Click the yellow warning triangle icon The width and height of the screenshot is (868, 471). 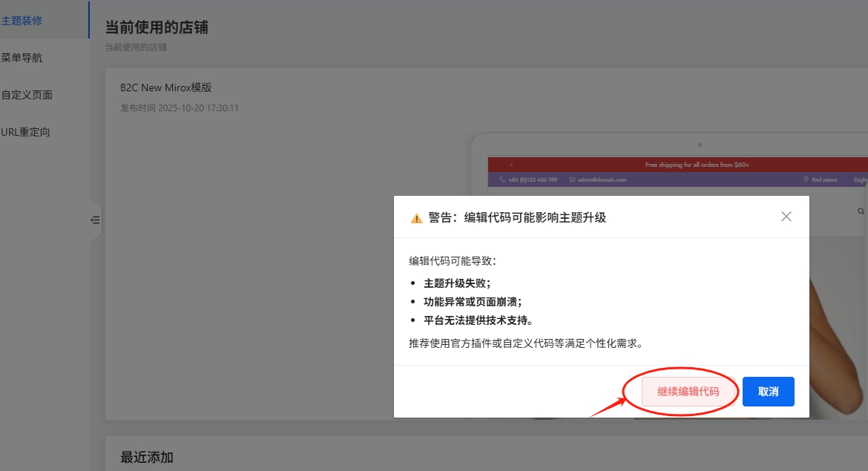[416, 218]
